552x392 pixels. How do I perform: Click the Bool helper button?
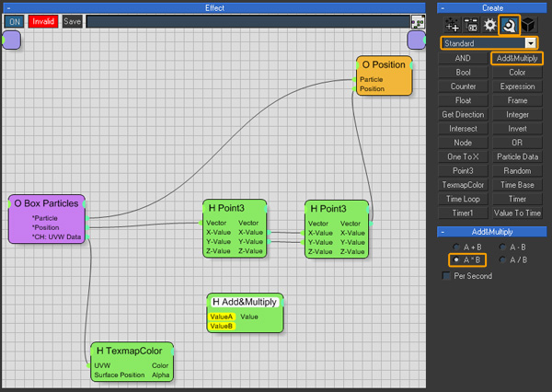pos(463,72)
